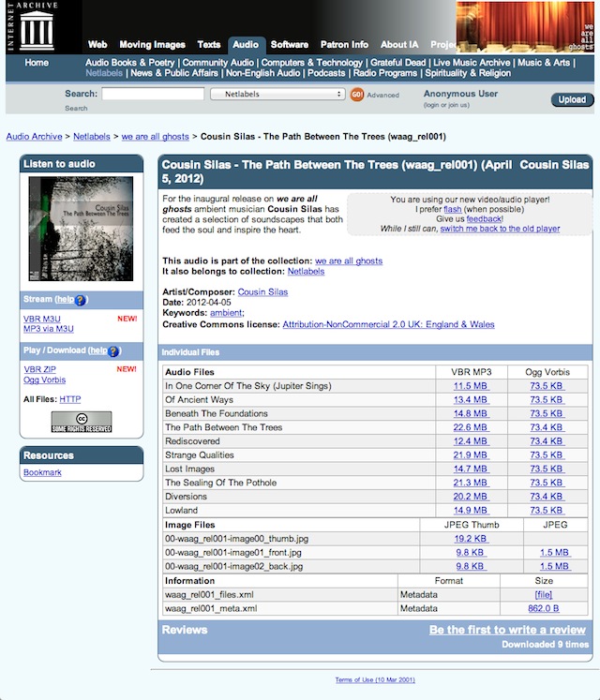
Task: Download Ogg Vorbis from sidebar
Action: (x=45, y=380)
